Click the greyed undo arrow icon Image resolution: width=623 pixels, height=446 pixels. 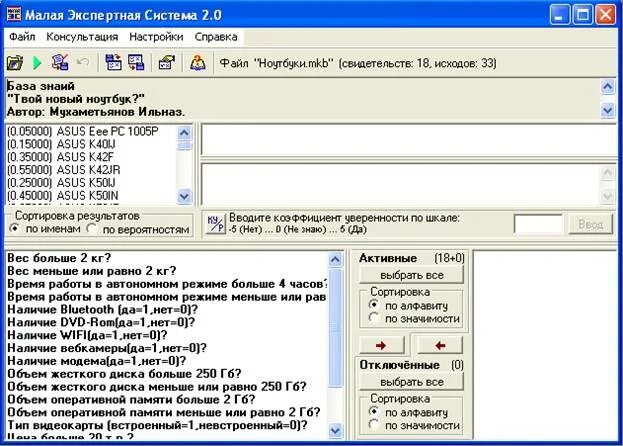point(82,62)
